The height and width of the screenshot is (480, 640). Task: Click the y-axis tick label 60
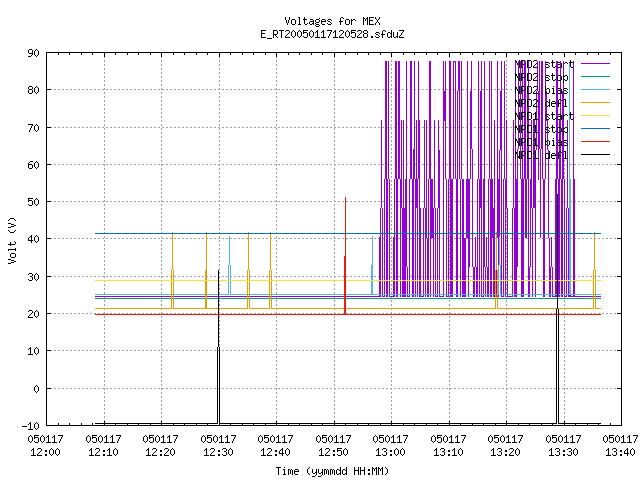pyautogui.click(x=33, y=165)
